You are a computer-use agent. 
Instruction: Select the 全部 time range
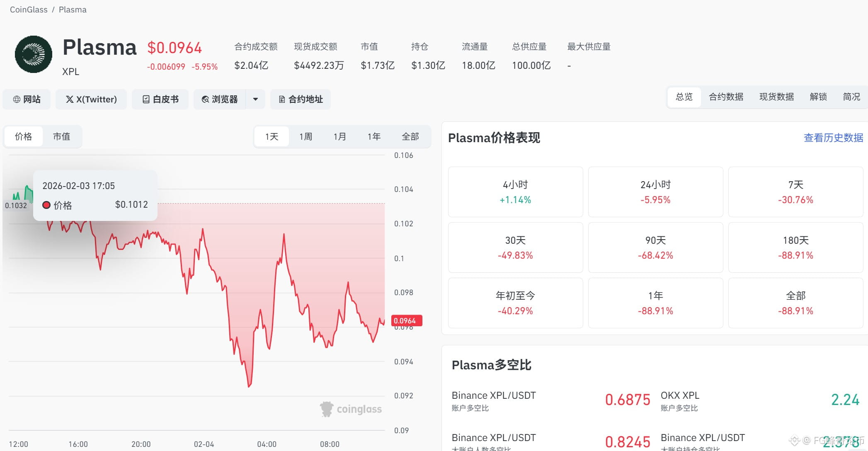tap(410, 136)
